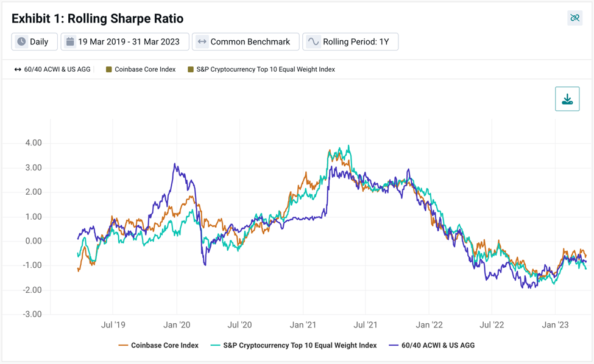Viewport: 594px width, 364px height.
Task: Change the Rolling Period: 1Y setting
Action: pos(350,41)
